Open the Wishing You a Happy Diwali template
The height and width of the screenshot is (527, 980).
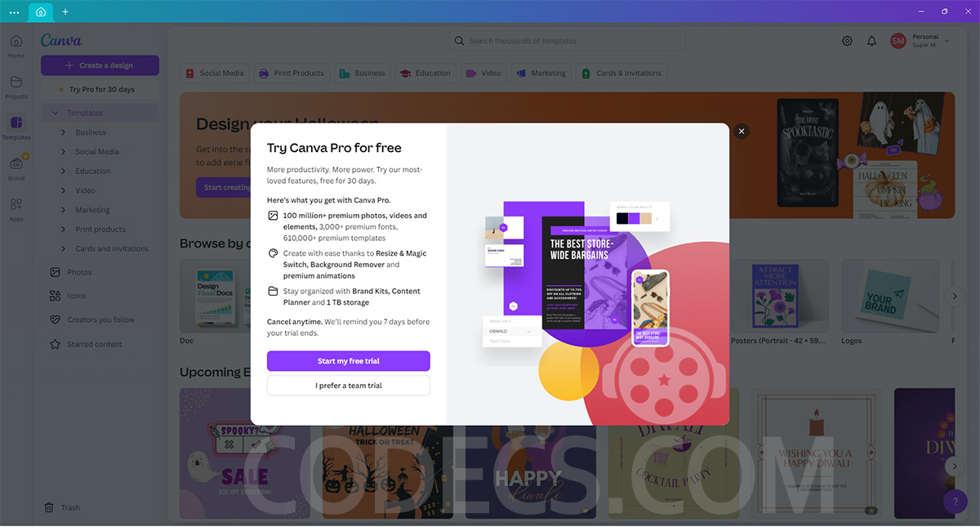tap(817, 453)
